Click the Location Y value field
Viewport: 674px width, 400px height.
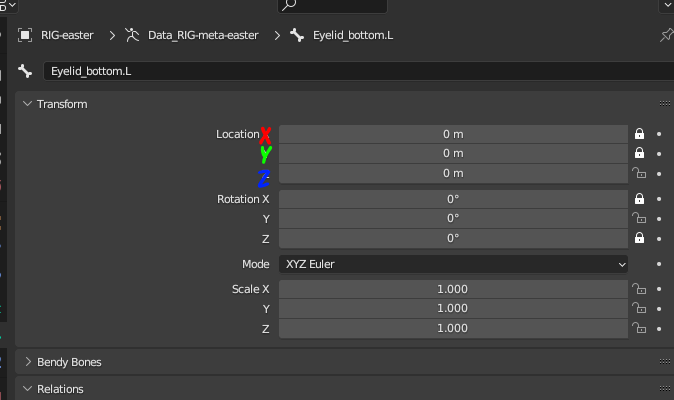coord(453,153)
